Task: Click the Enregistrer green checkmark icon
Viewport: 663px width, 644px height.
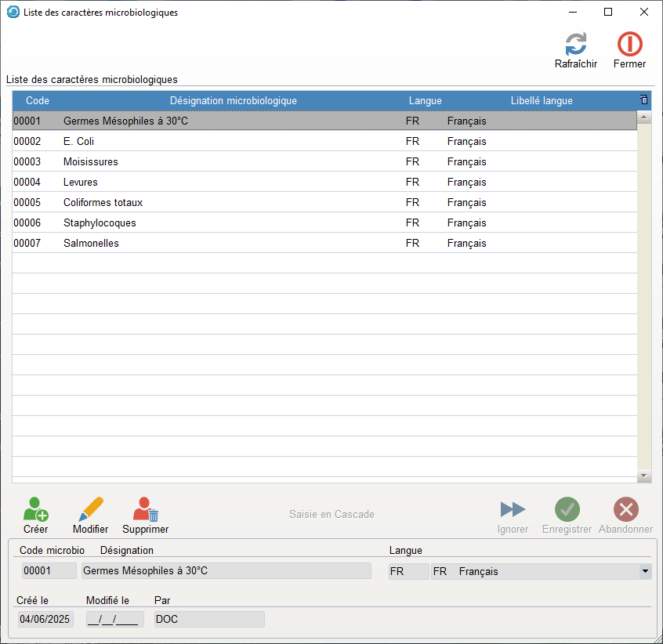Action: [567, 510]
